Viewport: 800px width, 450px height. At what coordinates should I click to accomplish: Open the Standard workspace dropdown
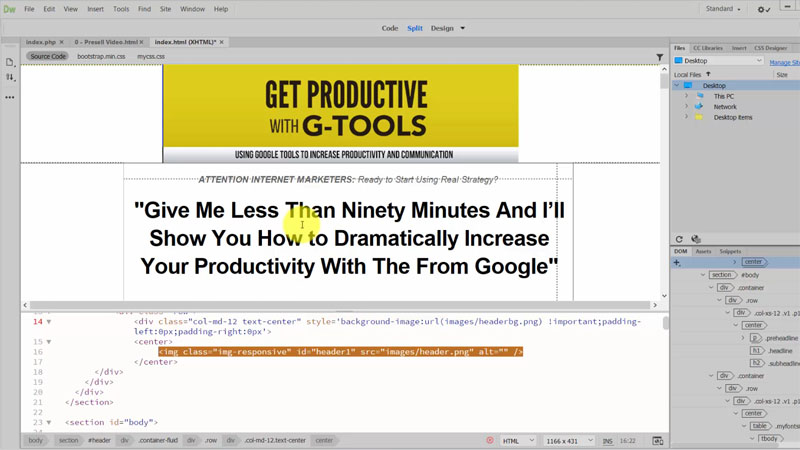point(723,9)
